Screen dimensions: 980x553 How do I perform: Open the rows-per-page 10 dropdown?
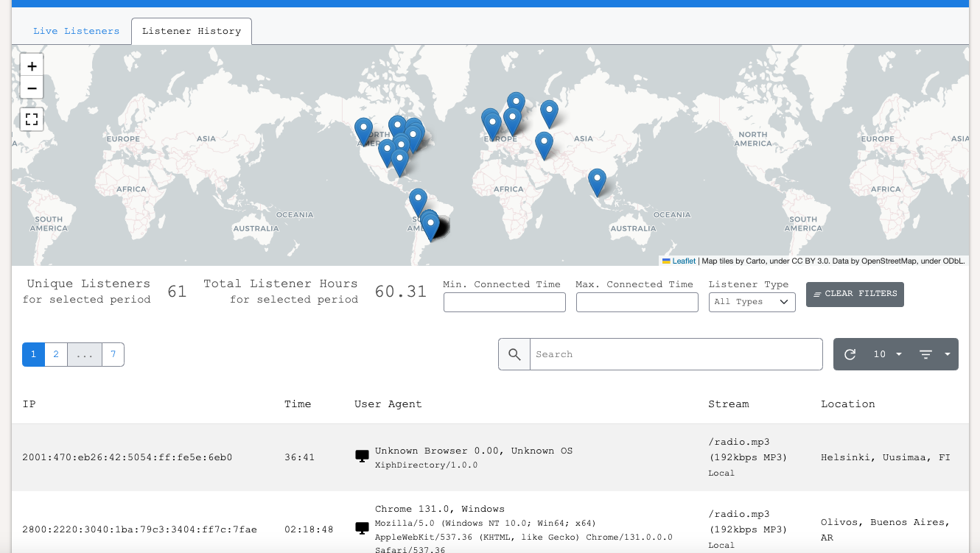[888, 354]
